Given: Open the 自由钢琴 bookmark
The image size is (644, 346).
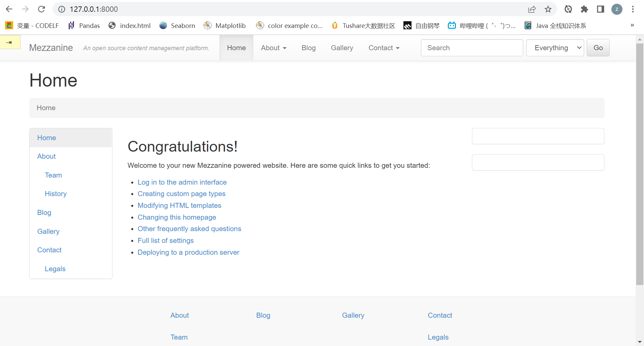Looking at the screenshot, I should (x=422, y=26).
